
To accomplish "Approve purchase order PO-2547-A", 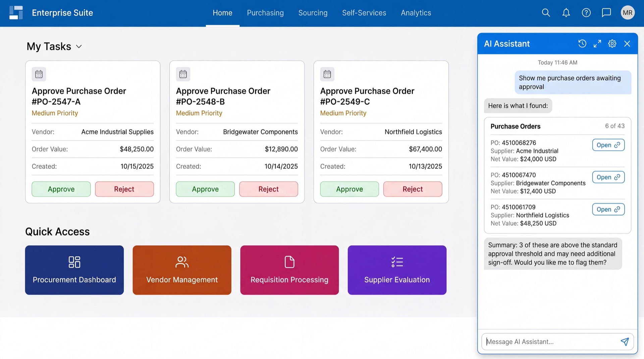I will point(61,189).
